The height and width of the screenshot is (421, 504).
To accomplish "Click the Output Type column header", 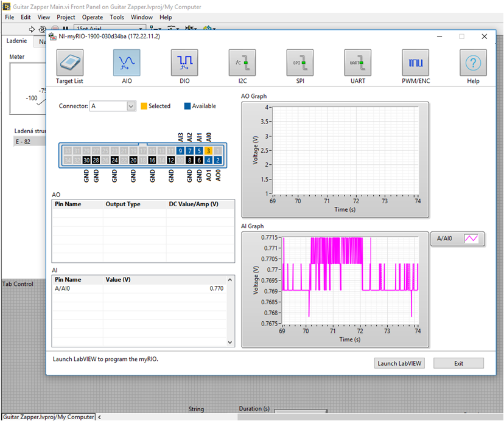I will pyautogui.click(x=135, y=204).
